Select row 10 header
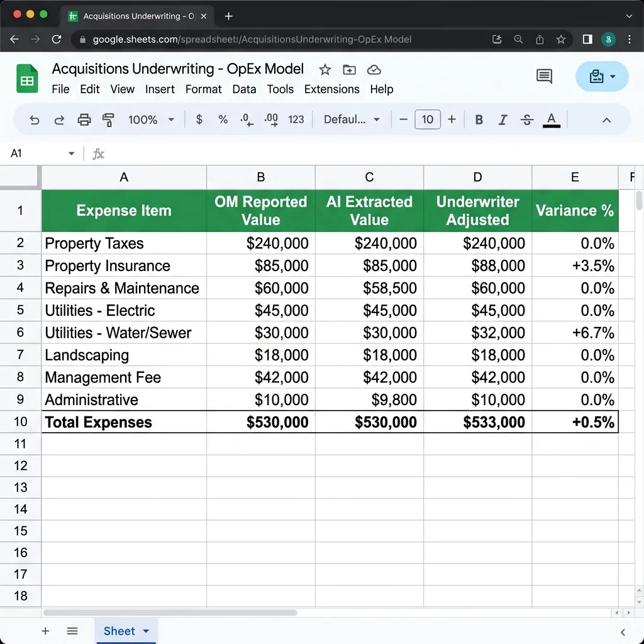The image size is (644, 644). click(21, 422)
